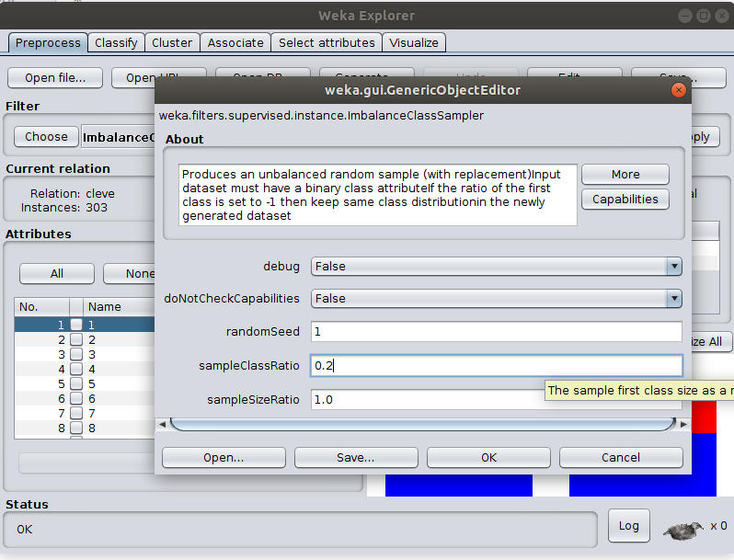Switch to the Cluster tab

pos(172,42)
